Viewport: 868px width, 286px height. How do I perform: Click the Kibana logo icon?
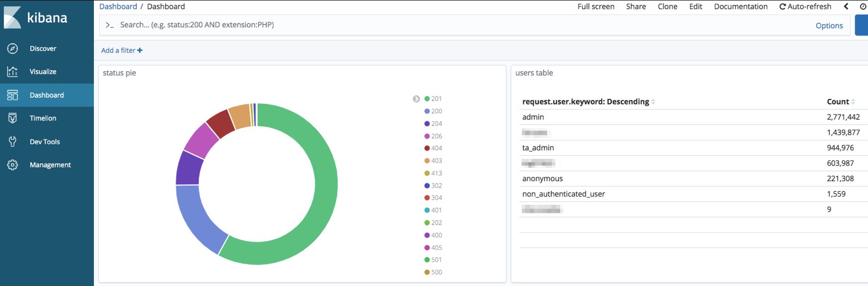pyautogui.click(x=13, y=18)
